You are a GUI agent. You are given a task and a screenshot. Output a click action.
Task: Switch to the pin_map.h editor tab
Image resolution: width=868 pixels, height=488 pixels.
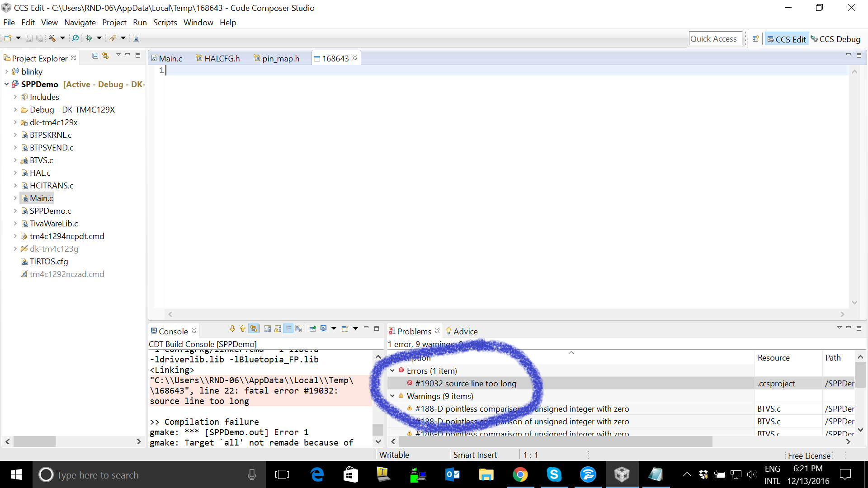coord(277,58)
